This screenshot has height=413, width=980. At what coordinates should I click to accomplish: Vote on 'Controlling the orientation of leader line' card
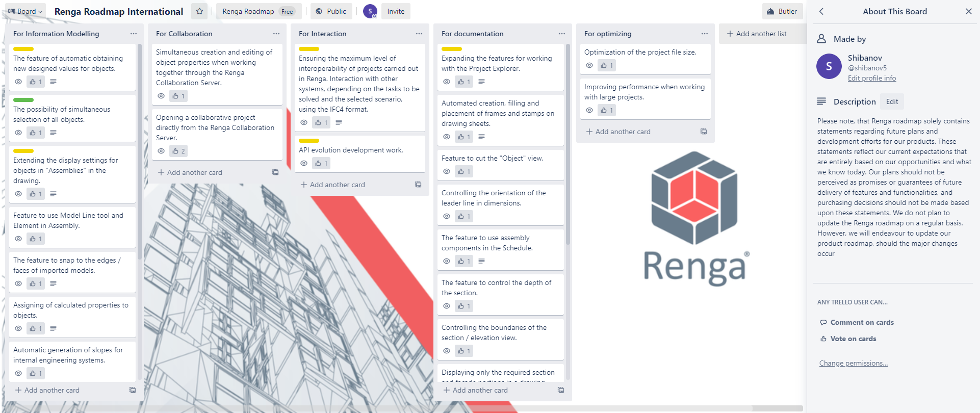464,216
